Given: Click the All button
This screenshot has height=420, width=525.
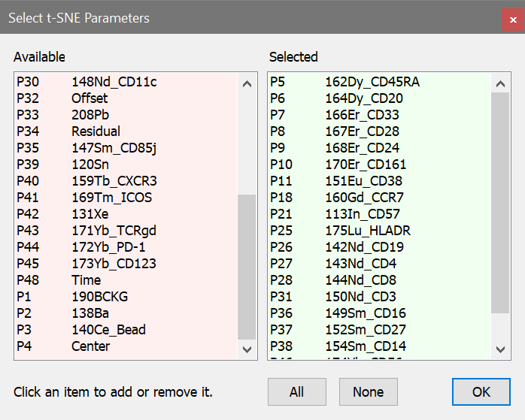Looking at the screenshot, I should click(x=296, y=391).
